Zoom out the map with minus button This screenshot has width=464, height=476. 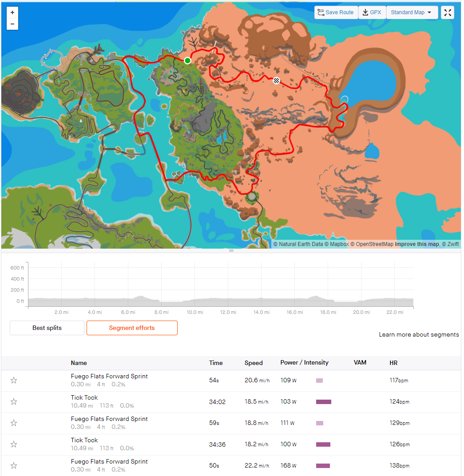(x=12, y=24)
